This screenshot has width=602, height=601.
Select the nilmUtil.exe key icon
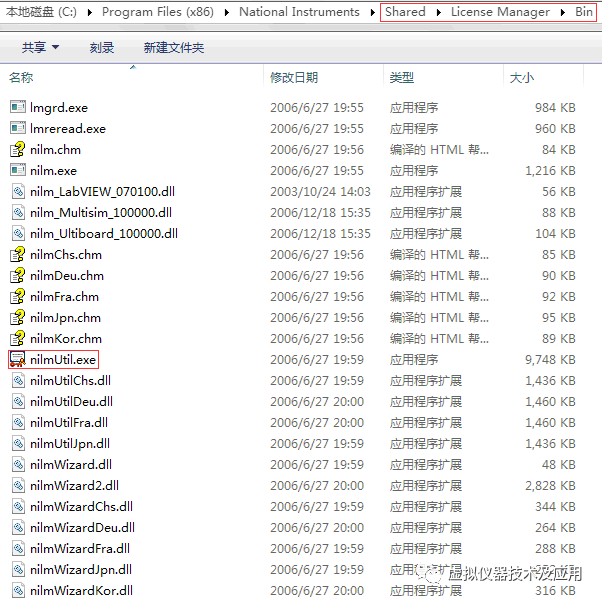[18, 359]
